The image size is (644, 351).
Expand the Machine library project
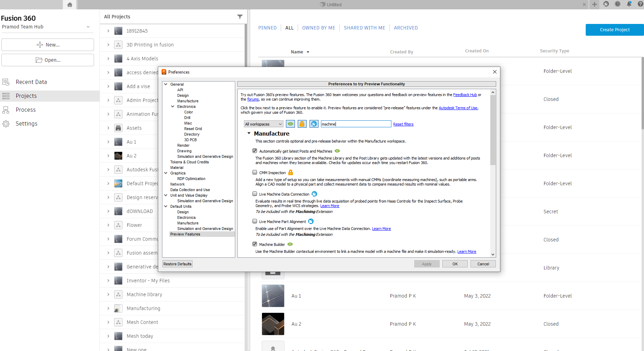108,294
